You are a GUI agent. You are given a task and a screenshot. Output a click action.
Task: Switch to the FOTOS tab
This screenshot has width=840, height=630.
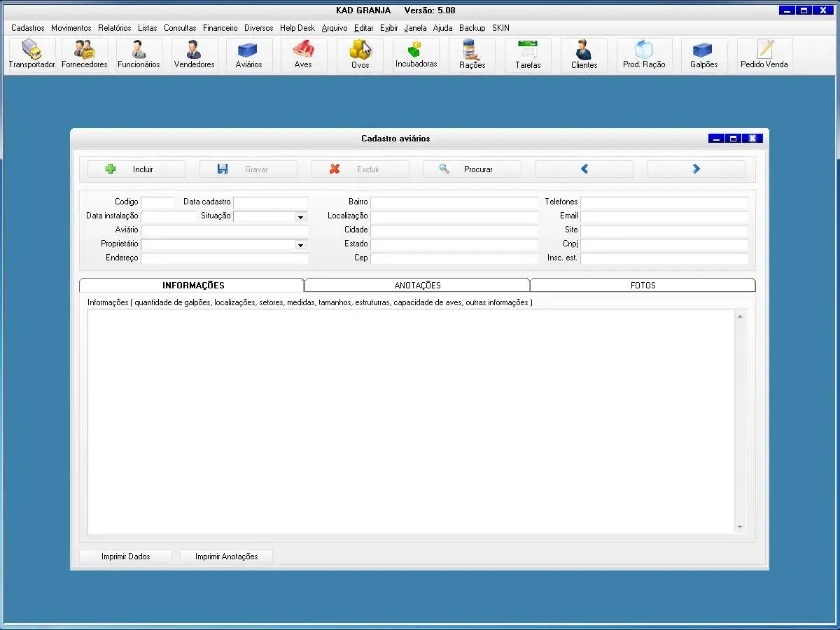[x=643, y=286]
